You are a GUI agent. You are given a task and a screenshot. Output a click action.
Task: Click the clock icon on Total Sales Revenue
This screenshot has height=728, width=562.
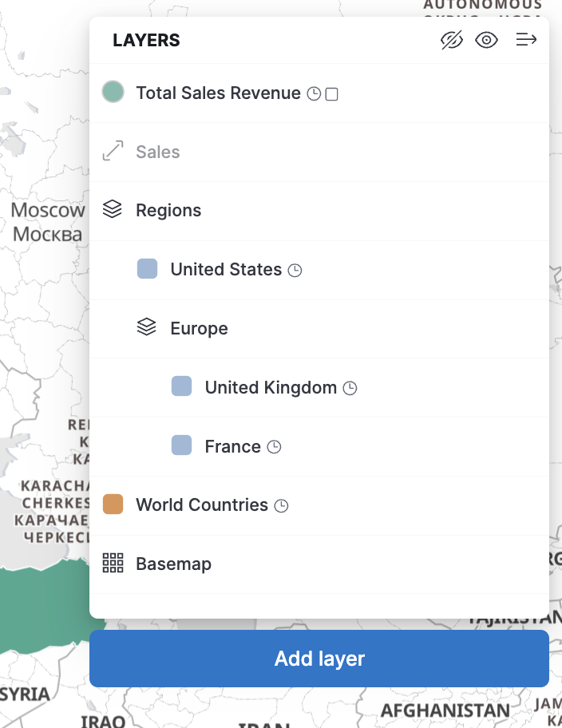point(313,93)
